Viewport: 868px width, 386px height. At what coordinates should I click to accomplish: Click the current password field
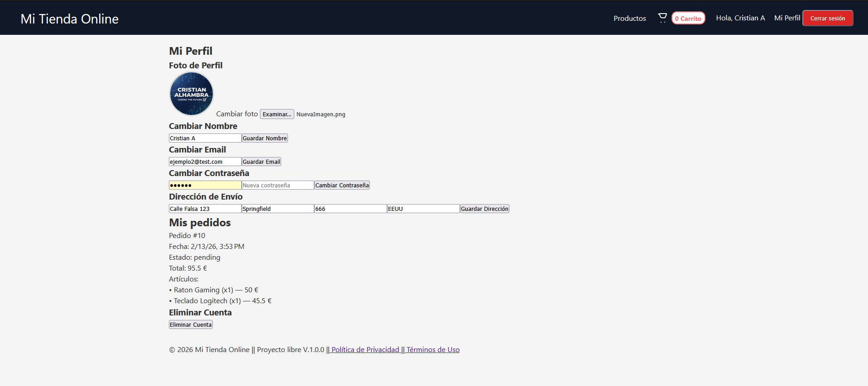[x=205, y=185]
